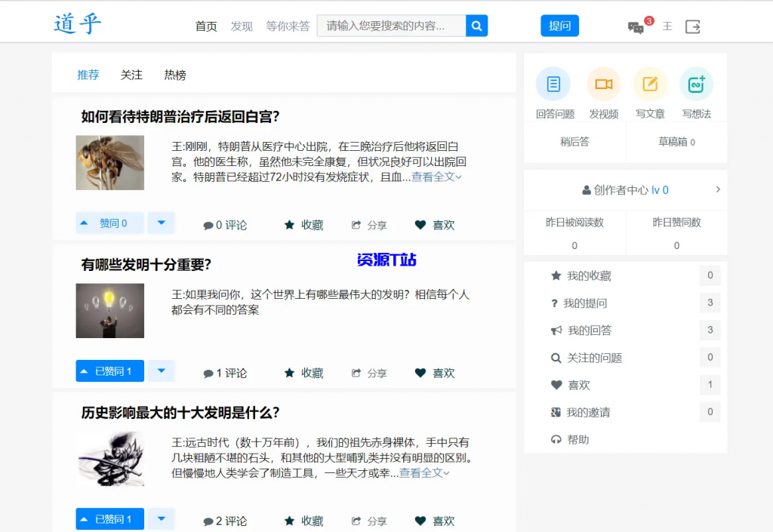Open question 如何看待特朗普治疗后返回白宫?
Screen dimensions: 773x532
pyautogui.click(x=180, y=117)
